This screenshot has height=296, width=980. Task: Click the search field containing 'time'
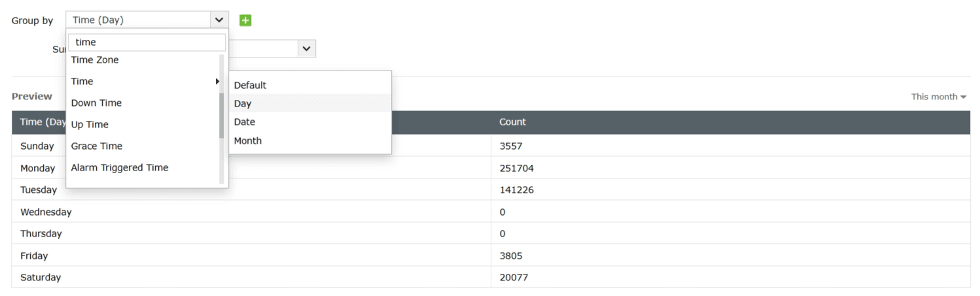pos(147,42)
